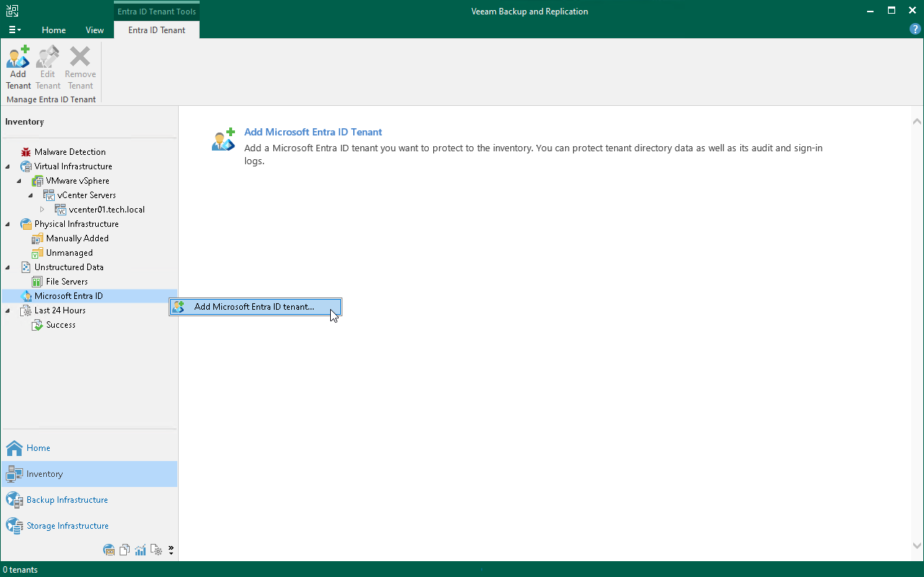
Task: Click the vcenter01.tech.local server icon
Action: [x=61, y=210]
